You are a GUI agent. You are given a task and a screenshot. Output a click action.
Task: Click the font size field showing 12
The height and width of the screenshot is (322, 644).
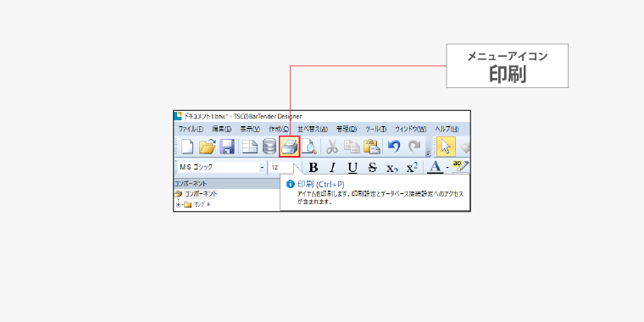click(280, 168)
